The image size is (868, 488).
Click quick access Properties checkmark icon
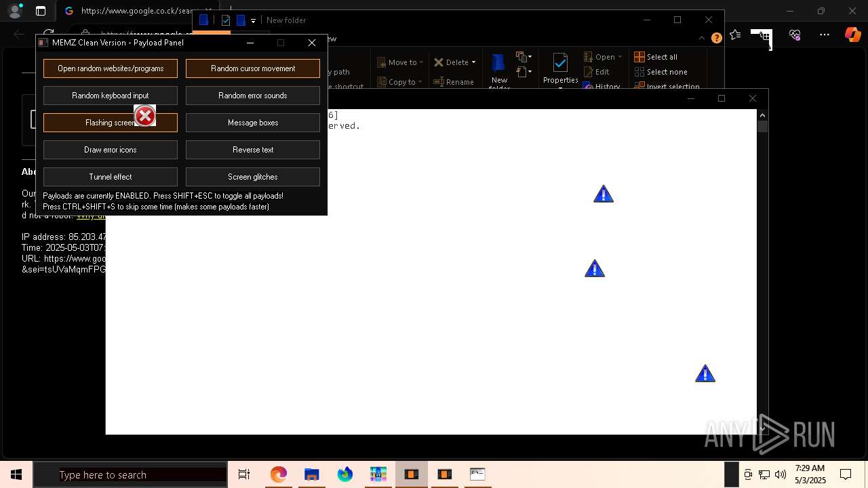226,20
